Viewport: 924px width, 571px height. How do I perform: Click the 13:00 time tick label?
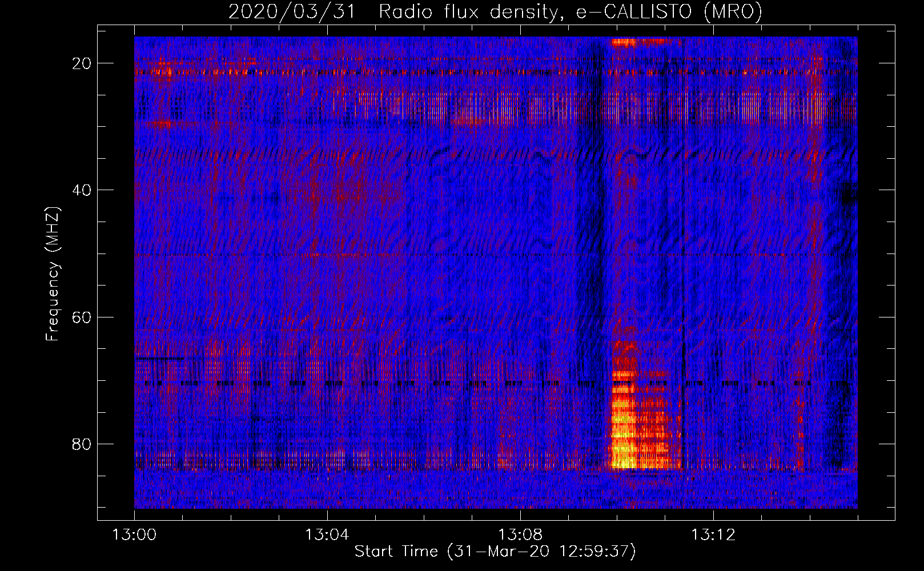[134, 535]
